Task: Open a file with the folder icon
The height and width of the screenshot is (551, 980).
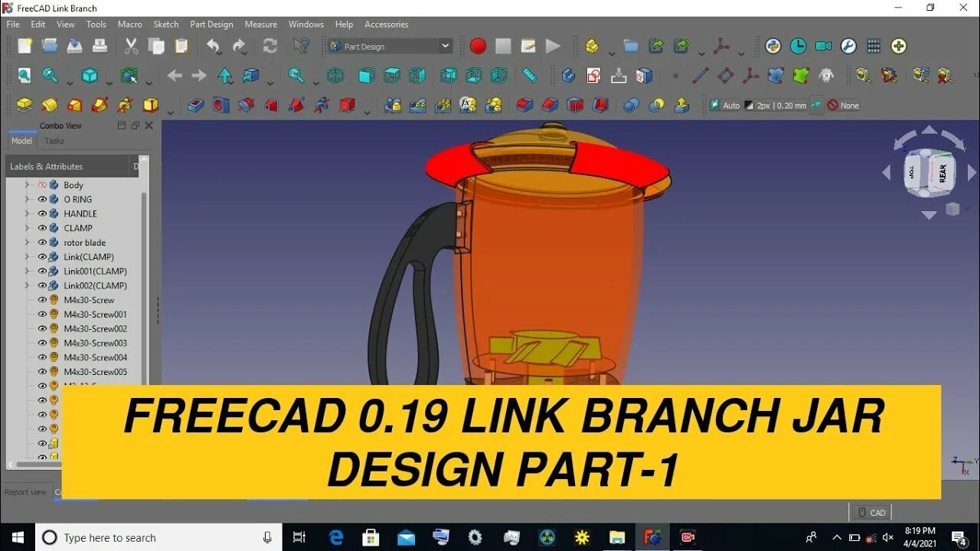Action: click(50, 46)
